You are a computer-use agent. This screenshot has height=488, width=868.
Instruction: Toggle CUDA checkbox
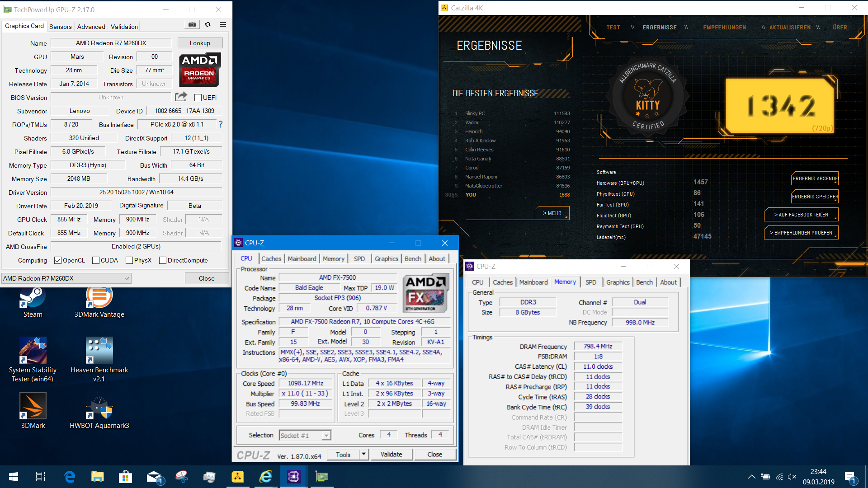point(95,260)
